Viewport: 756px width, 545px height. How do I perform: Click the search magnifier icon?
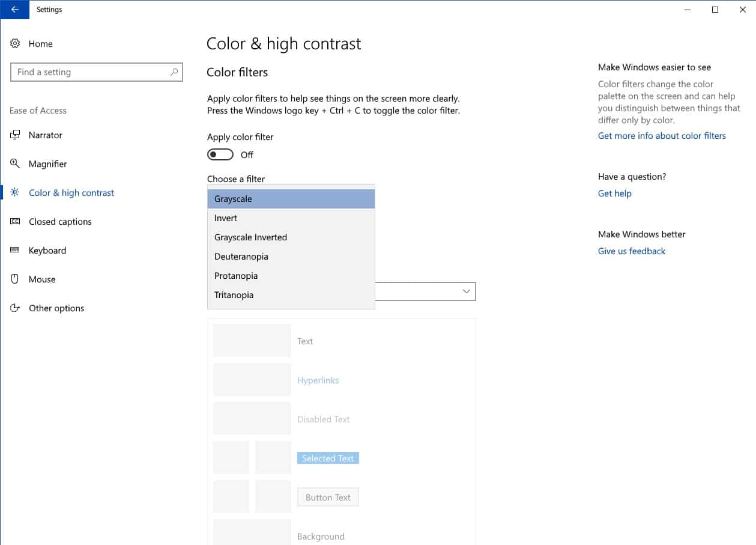coord(174,72)
